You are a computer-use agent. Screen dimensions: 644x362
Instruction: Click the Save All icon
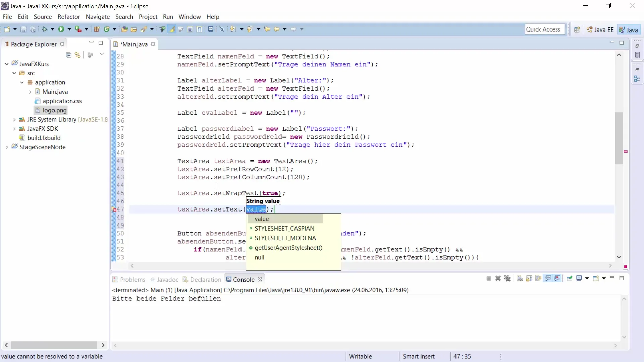[33, 29]
